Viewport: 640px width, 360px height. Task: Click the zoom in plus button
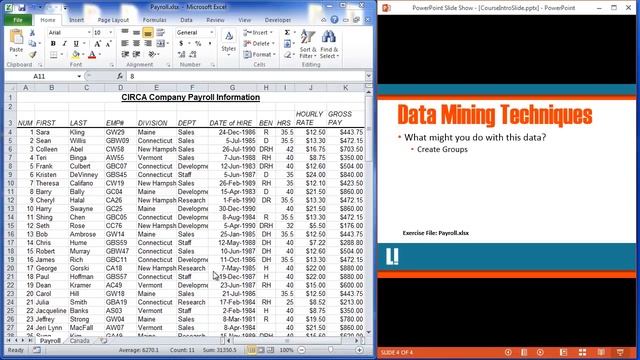[359, 350]
